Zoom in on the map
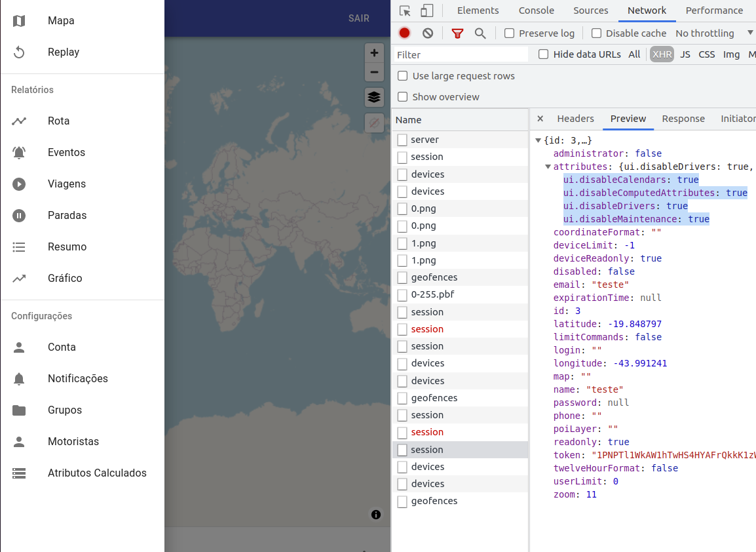The image size is (756, 552). [x=374, y=52]
